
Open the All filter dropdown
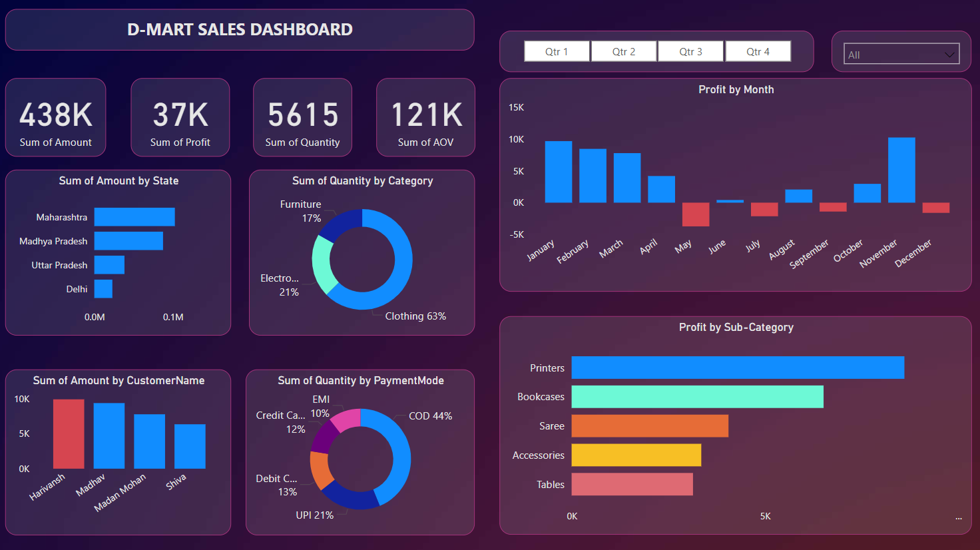pyautogui.click(x=901, y=55)
